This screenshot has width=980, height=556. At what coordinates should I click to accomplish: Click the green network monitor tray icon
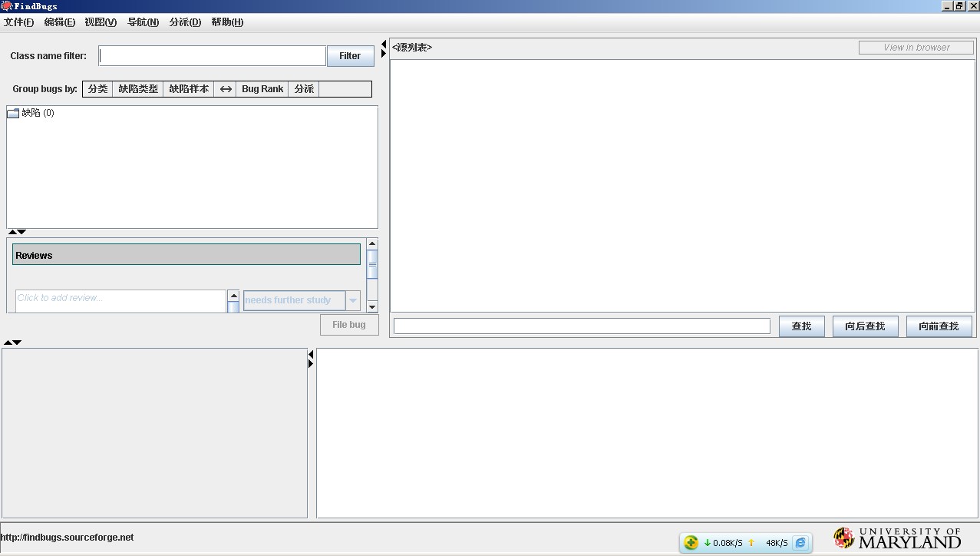pos(690,542)
